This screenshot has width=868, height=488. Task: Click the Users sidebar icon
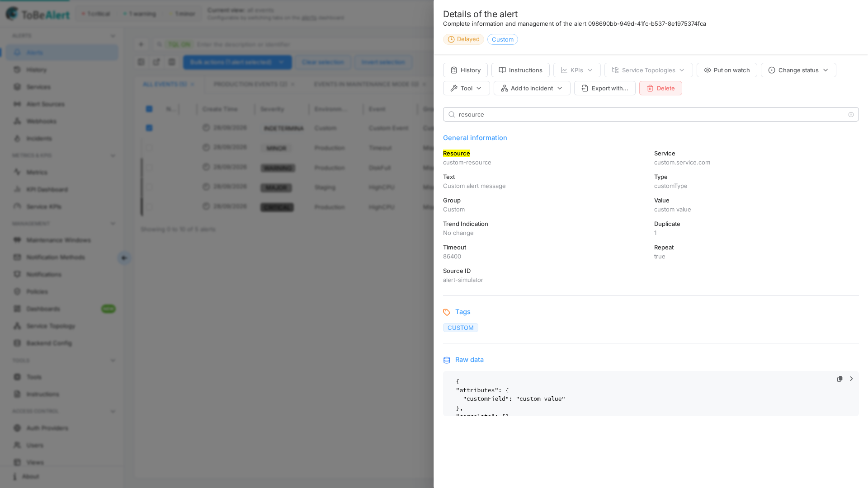[x=17, y=445]
